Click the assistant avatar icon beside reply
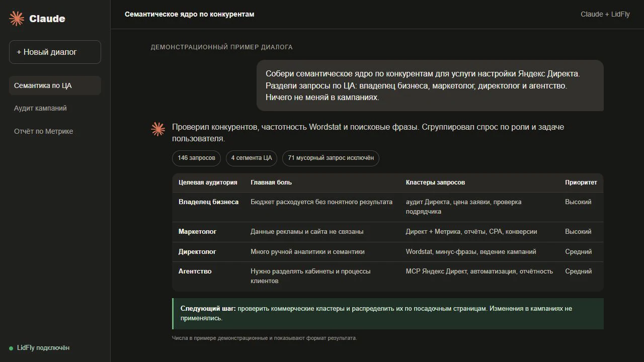The height and width of the screenshot is (362, 644). pos(158,129)
